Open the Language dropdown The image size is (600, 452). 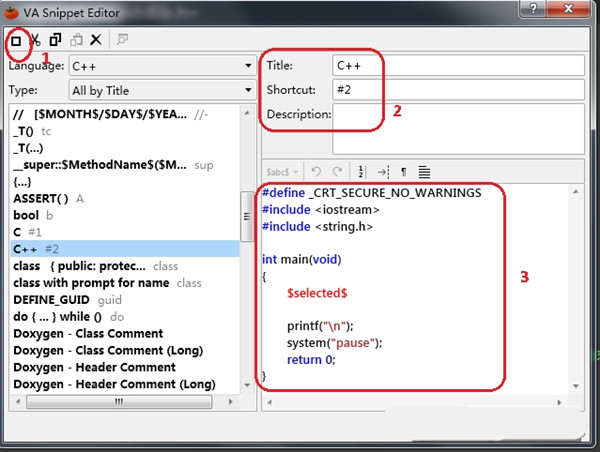coord(162,66)
